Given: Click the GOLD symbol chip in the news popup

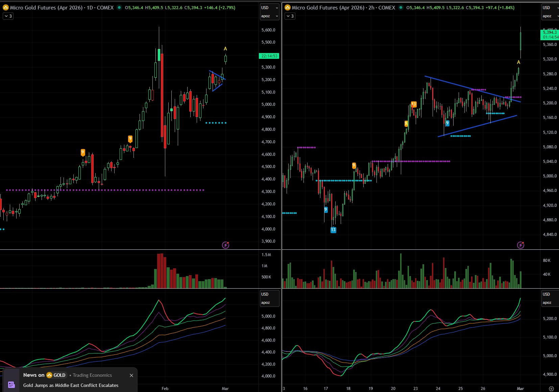Looking at the screenshot, I should tap(56, 375).
